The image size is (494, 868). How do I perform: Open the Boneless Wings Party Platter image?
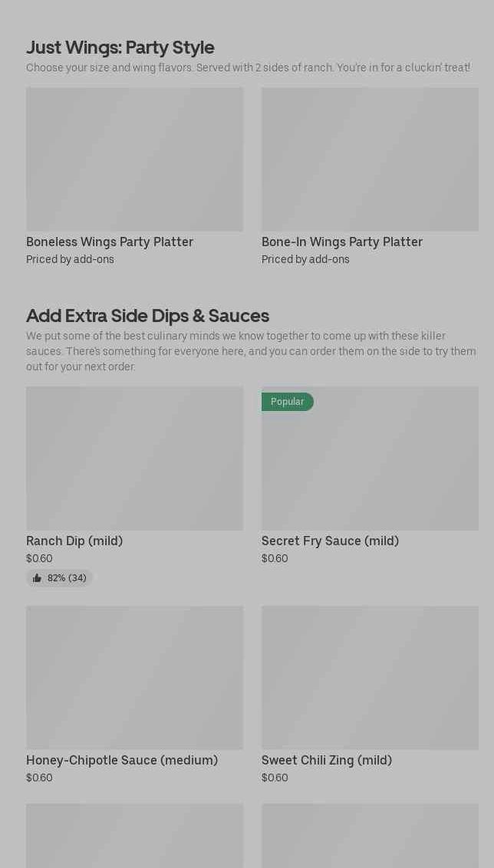coord(134,159)
